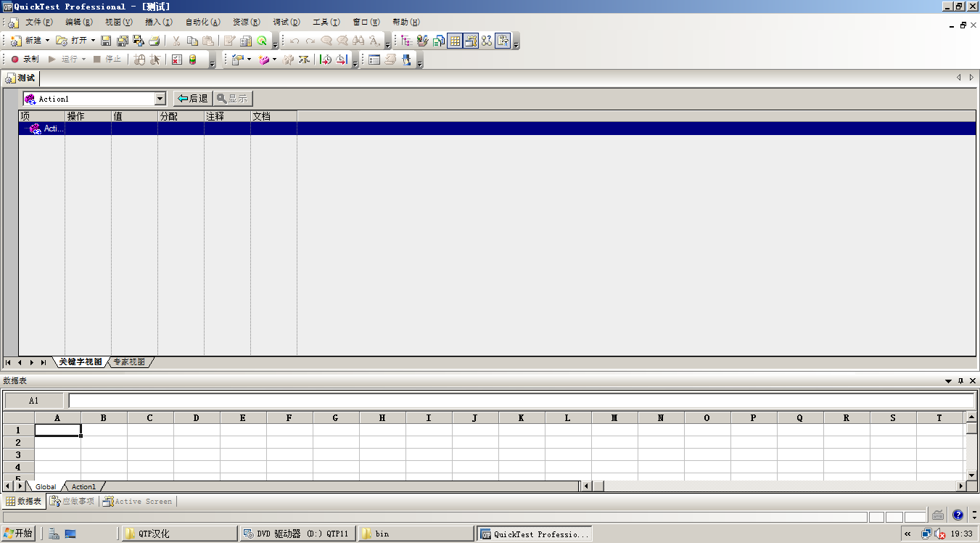The height and width of the screenshot is (543, 980).
Task: Open the Action1 combo box dropdown
Action: (x=160, y=99)
